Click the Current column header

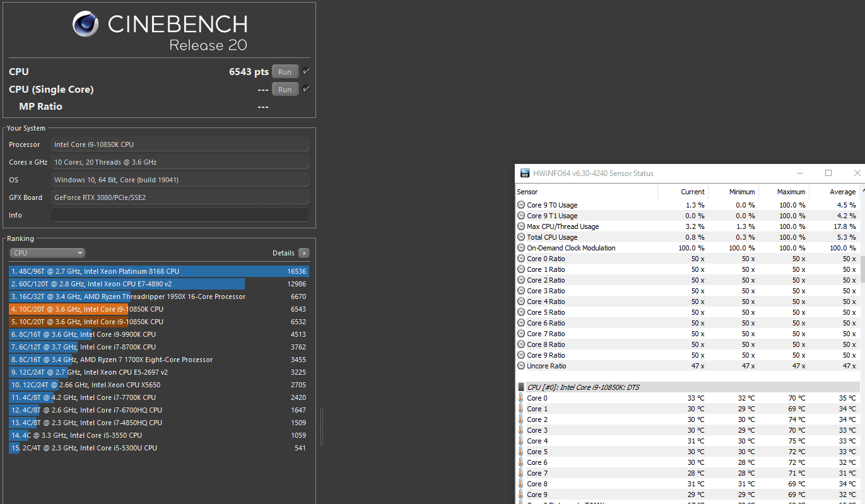coord(683,192)
